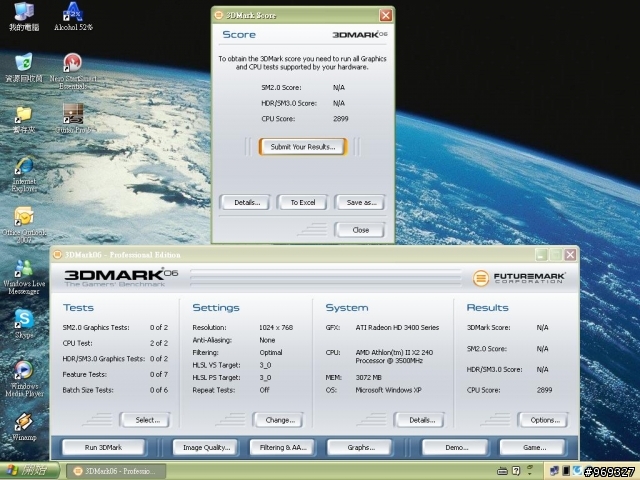The image size is (640, 480).
Task: Launch the Guitar Pro desktop shortcut
Action: coord(73,119)
